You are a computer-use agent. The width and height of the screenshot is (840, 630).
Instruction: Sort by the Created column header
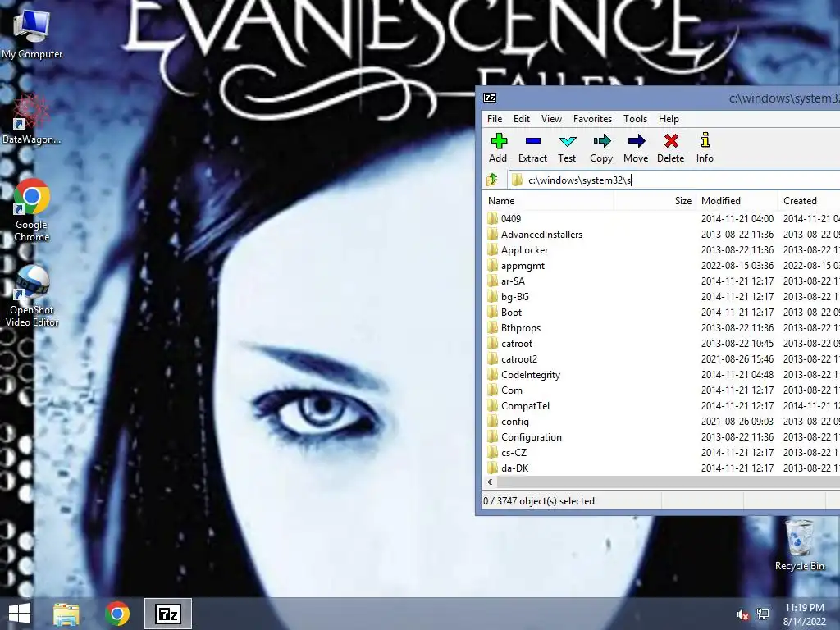point(808,201)
